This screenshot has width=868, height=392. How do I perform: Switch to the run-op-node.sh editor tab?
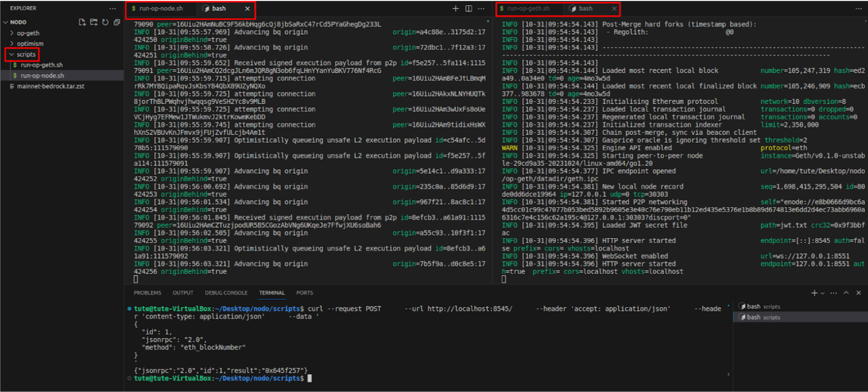(x=161, y=9)
